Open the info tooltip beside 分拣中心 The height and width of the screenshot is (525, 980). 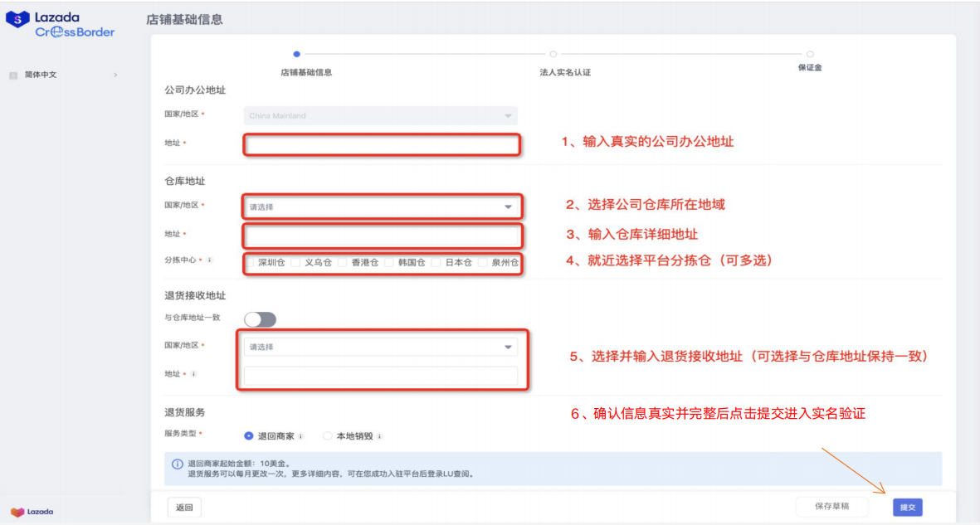[209, 260]
